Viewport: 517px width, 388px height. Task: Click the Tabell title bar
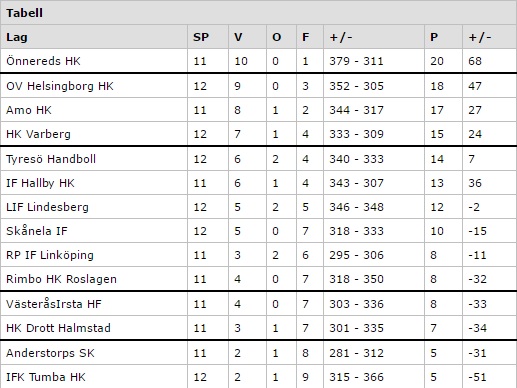click(258, 13)
